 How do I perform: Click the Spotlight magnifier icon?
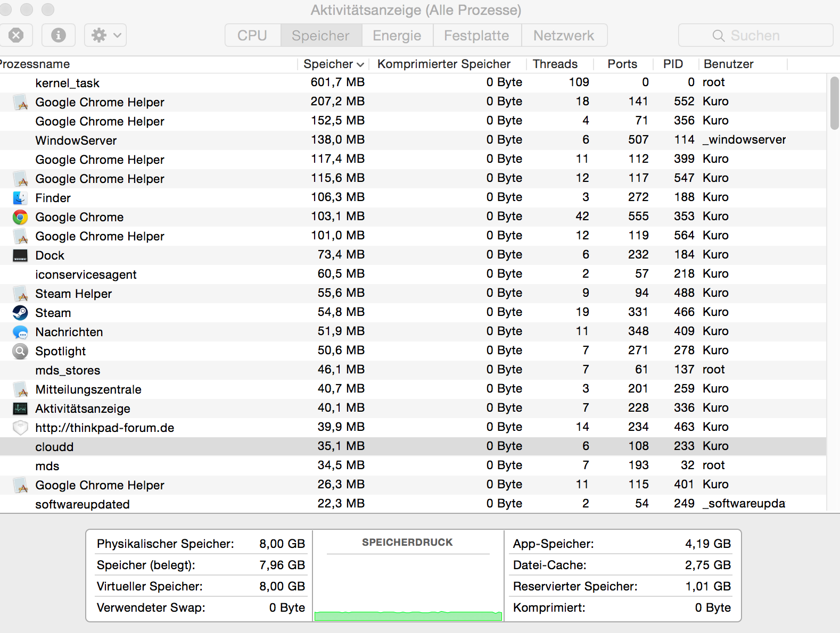coord(20,351)
